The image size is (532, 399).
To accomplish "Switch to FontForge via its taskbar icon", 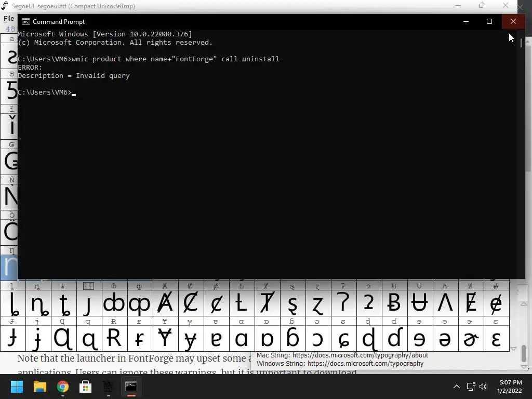I will point(108,387).
